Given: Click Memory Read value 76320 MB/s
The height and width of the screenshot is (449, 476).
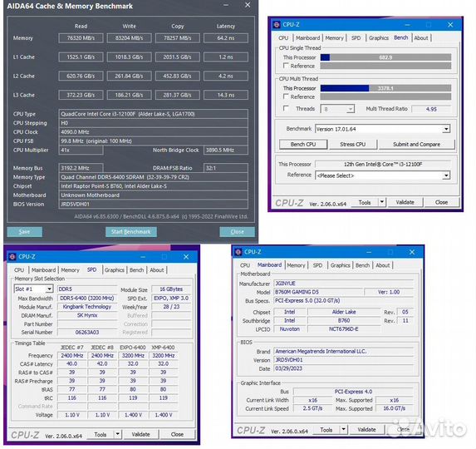Looking at the screenshot, I should click(x=81, y=38).
